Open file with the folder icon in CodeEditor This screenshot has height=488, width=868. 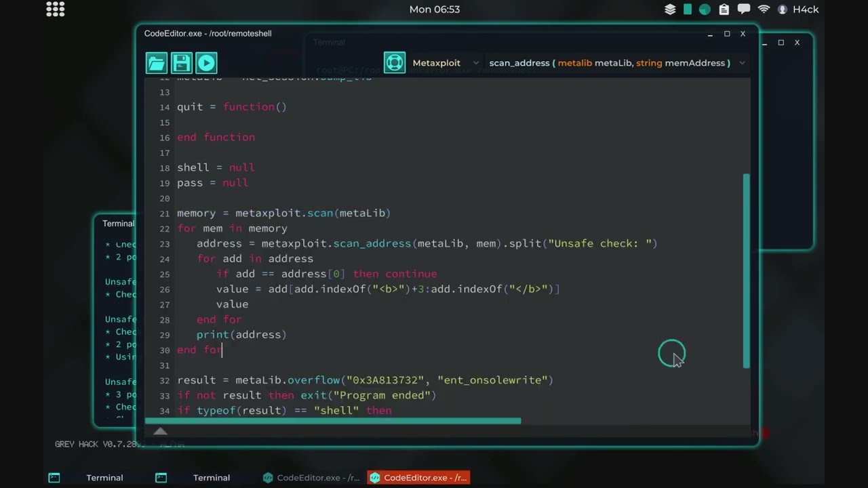(x=157, y=63)
